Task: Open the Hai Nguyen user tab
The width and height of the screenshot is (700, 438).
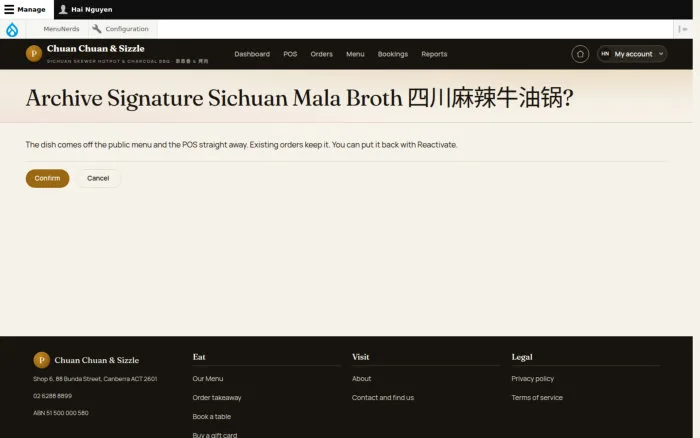Action: point(86,9)
